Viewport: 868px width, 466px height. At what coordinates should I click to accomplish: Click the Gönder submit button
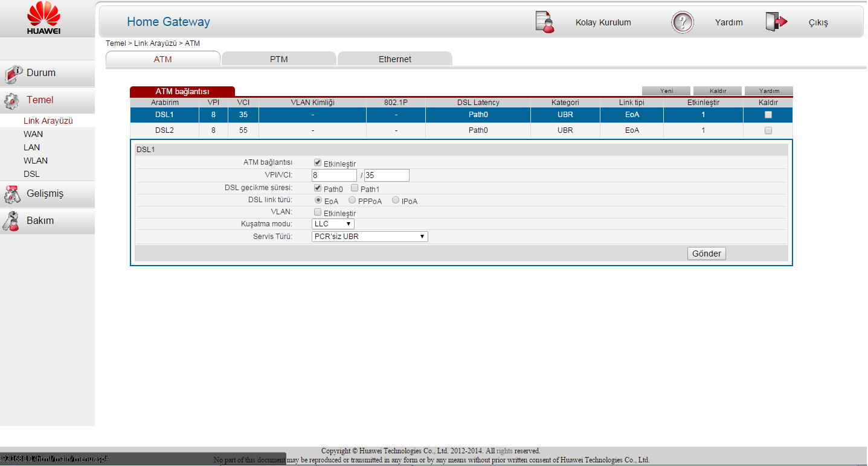707,254
